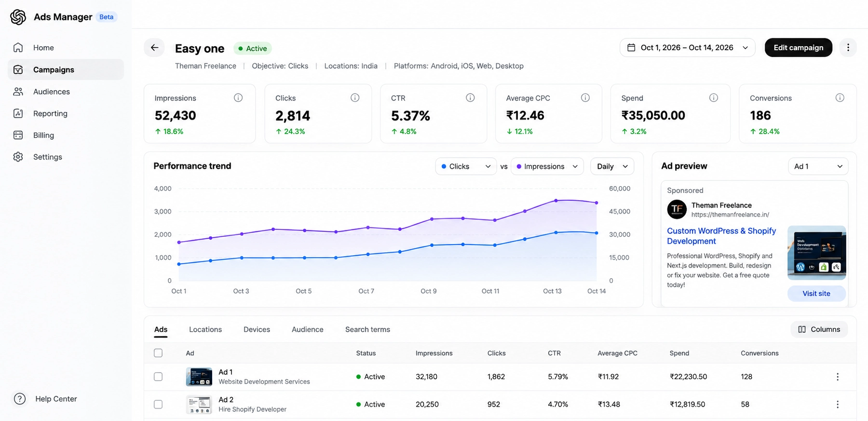The image size is (868, 421).
Task: Open the Clicks metric dropdown
Action: [x=466, y=166]
